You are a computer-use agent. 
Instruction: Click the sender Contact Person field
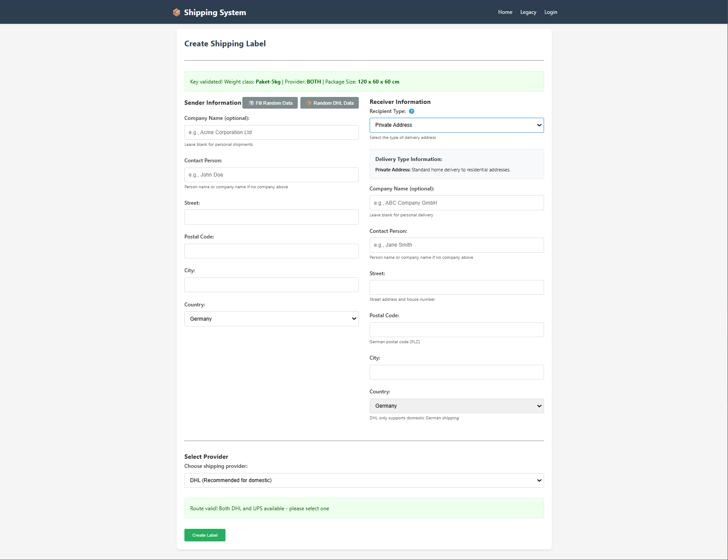pyautogui.click(x=271, y=175)
